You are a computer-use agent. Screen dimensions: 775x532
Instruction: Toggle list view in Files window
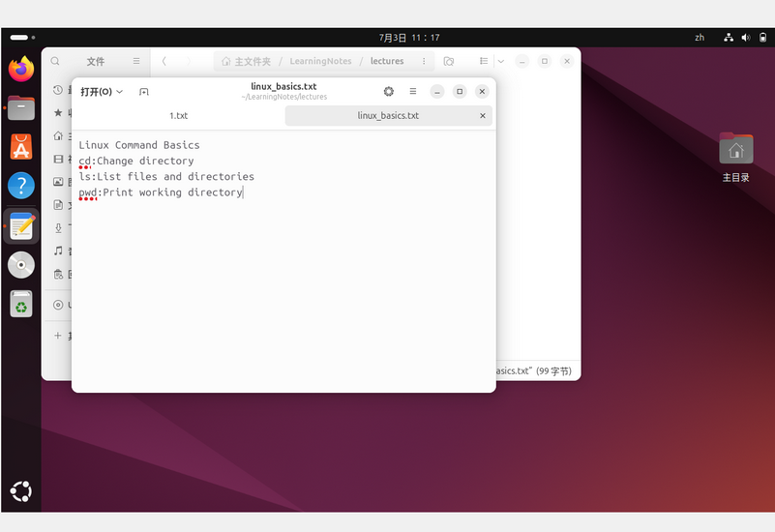tap(484, 61)
